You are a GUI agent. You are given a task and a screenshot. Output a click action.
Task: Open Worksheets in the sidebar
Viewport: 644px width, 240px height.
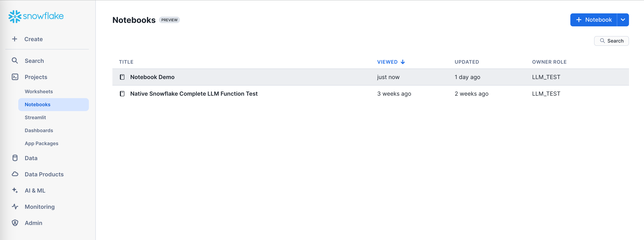[x=39, y=91]
